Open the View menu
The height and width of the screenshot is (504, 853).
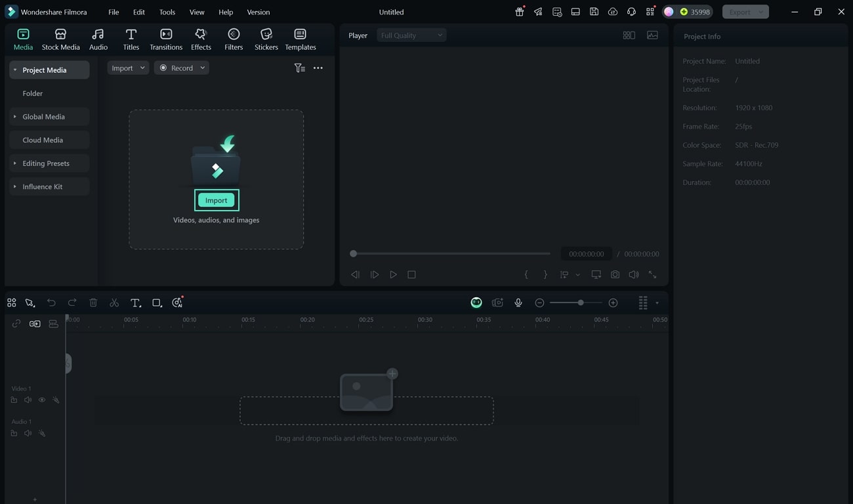click(x=196, y=12)
